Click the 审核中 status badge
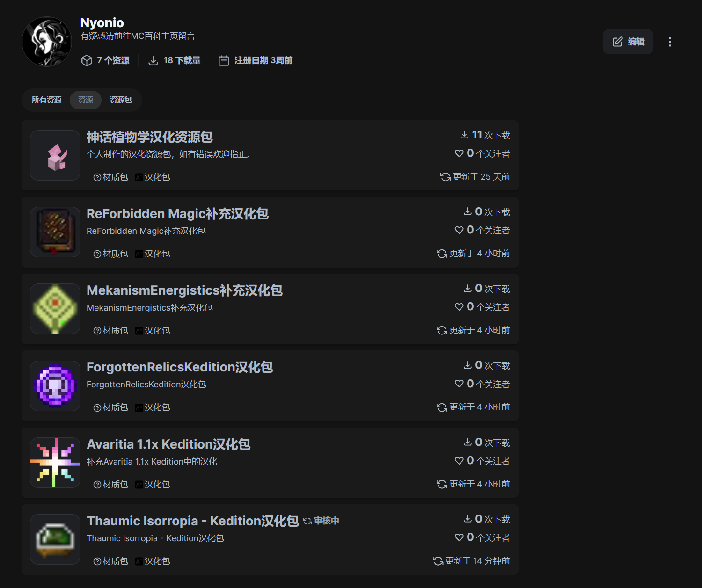This screenshot has height=588, width=702. coord(322,521)
